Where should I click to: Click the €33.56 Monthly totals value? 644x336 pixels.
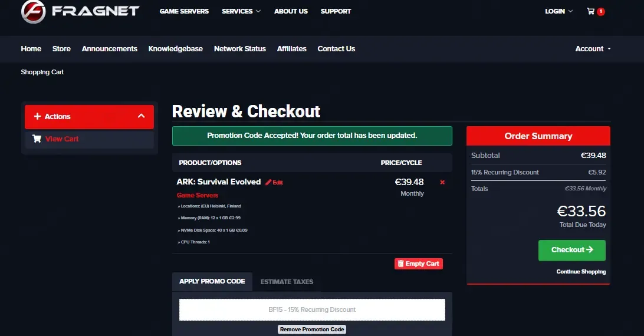click(585, 189)
